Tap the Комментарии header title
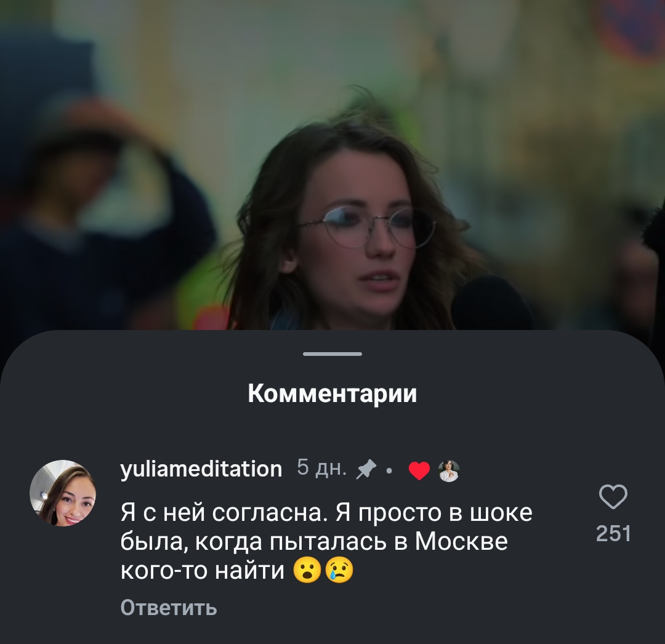 pyautogui.click(x=332, y=394)
